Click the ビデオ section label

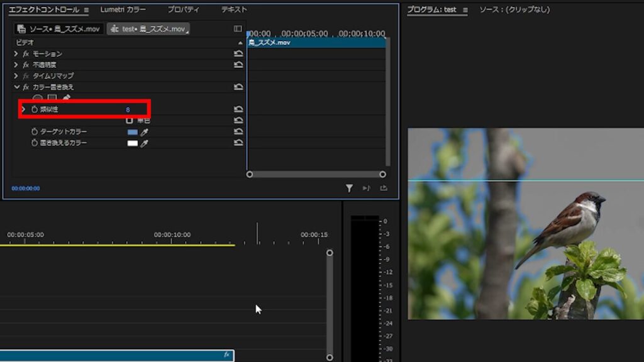tap(25, 42)
